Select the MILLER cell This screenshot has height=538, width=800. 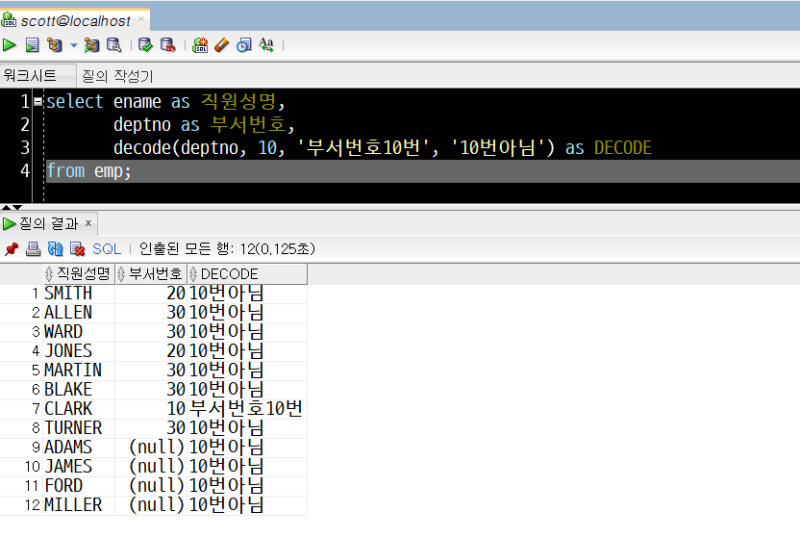(79, 505)
